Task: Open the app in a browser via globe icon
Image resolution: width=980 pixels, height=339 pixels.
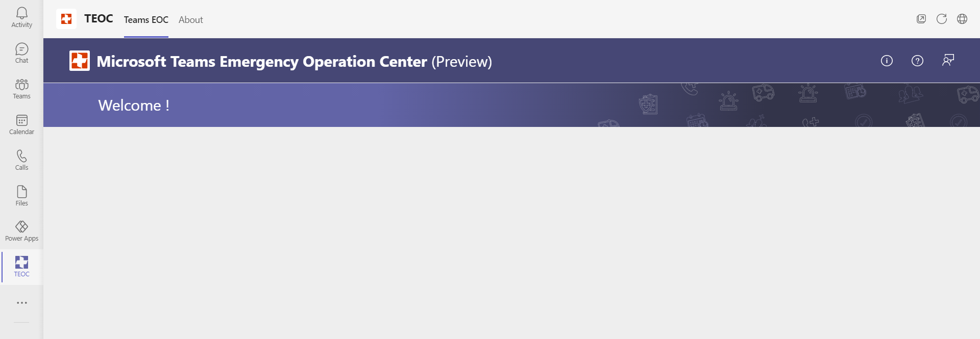Action: point(962,19)
